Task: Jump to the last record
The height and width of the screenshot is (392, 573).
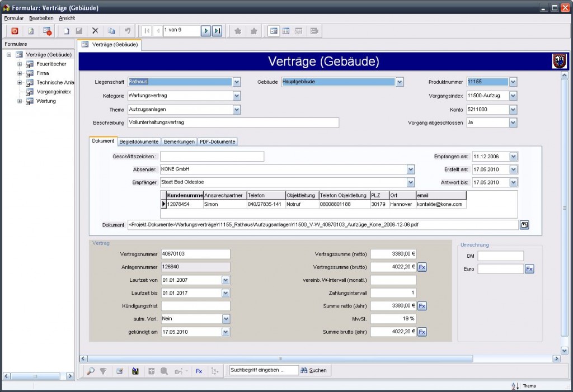Action: pyautogui.click(x=217, y=31)
